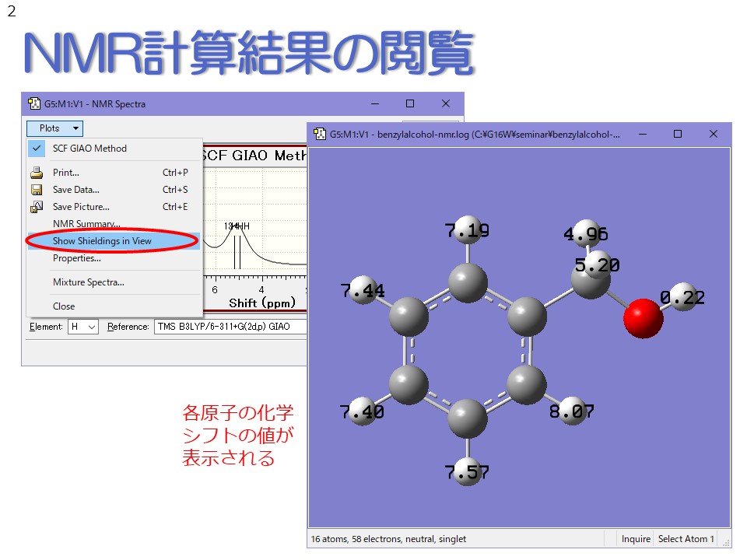Close the NMR Spectra window
Screen dimensions: 747x560
coord(446,103)
